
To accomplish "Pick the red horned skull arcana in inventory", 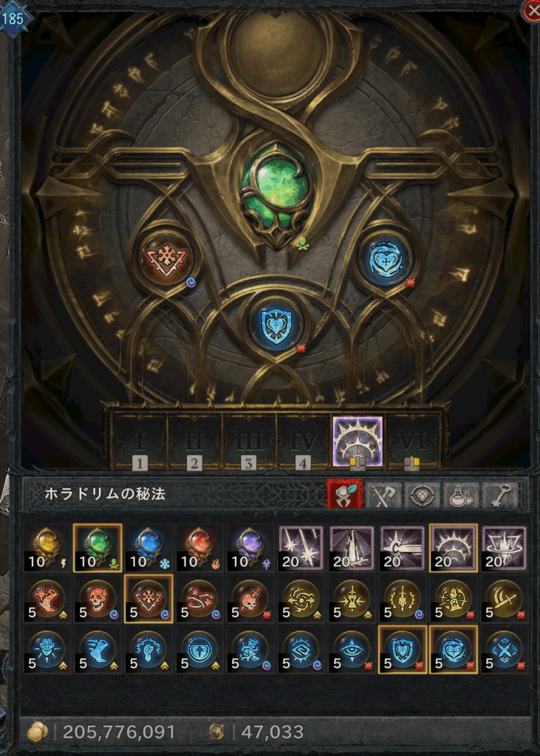I will pyautogui.click(x=98, y=599).
